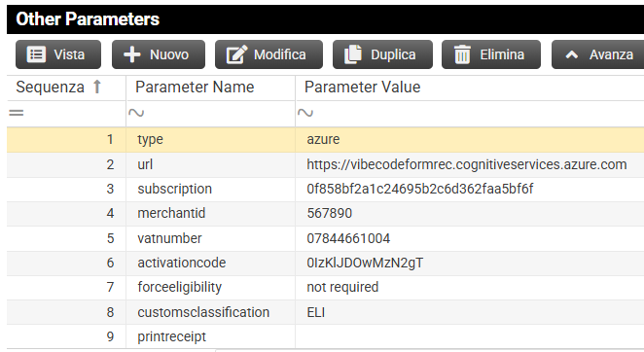Image resolution: width=644 pixels, height=352 pixels.
Task: Select the 'url' parameter name cell
Action: [x=211, y=164]
